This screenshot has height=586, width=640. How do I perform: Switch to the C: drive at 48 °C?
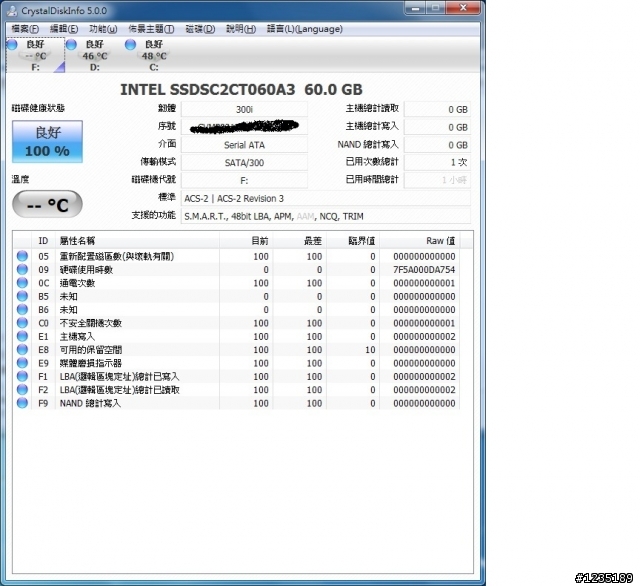(x=154, y=55)
